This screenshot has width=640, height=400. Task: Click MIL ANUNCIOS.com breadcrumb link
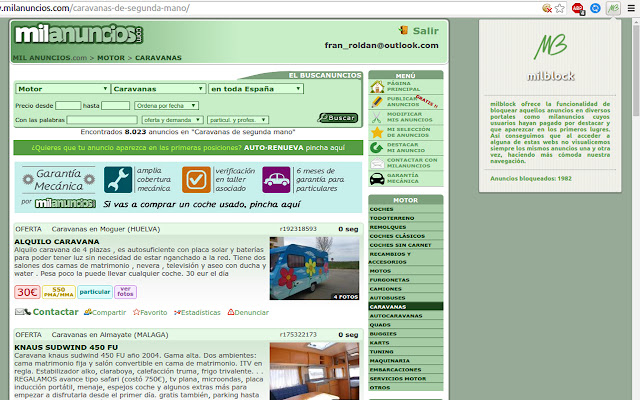(50, 58)
